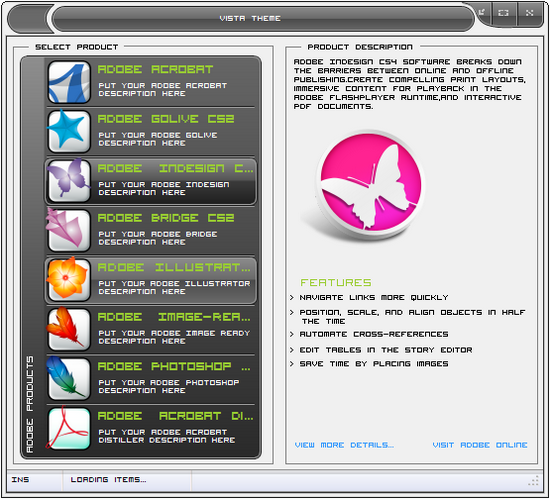Click 'Position, scale, and align objects' feature
The width and height of the screenshot is (550, 499).
pyautogui.click(x=412, y=317)
